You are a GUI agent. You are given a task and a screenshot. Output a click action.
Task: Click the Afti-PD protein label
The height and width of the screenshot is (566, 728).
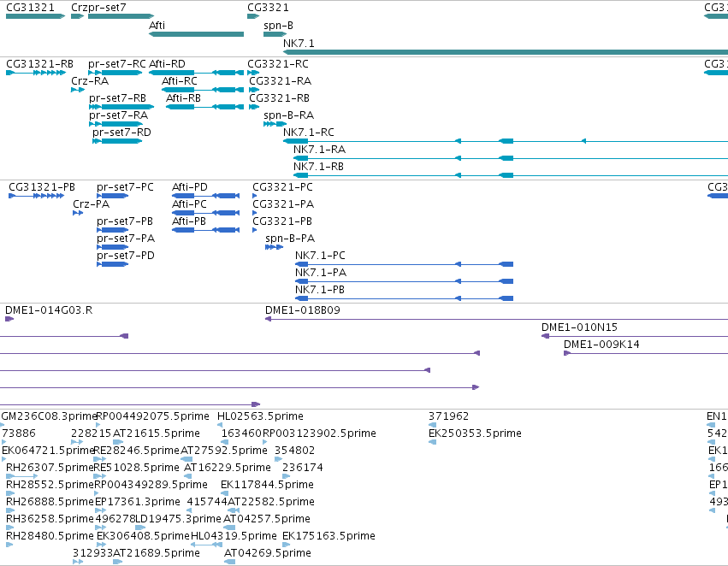[190, 187]
